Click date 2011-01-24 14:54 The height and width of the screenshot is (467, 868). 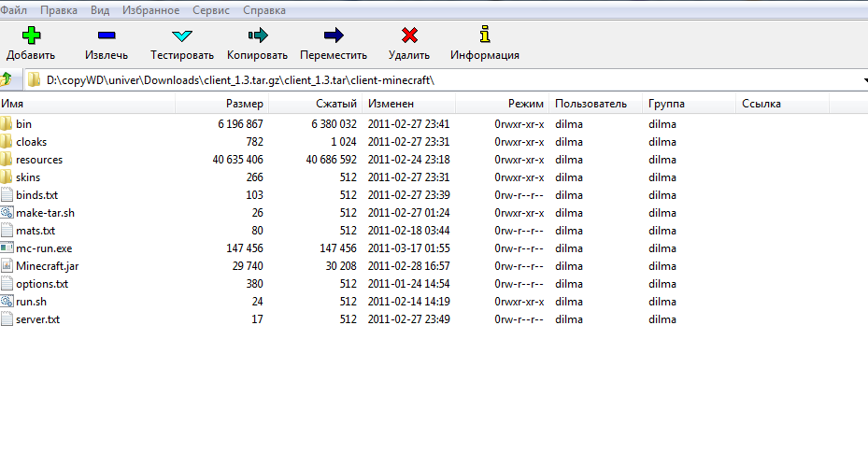click(408, 283)
